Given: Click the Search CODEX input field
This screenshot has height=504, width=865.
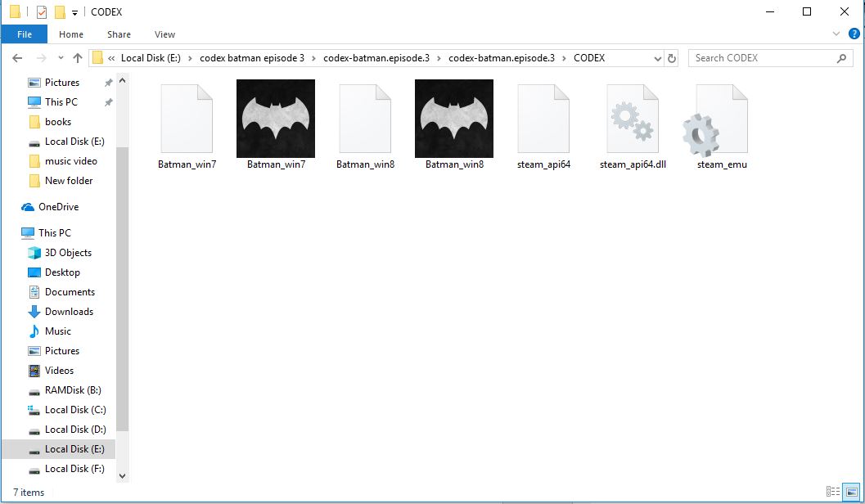Looking at the screenshot, I should (x=770, y=58).
